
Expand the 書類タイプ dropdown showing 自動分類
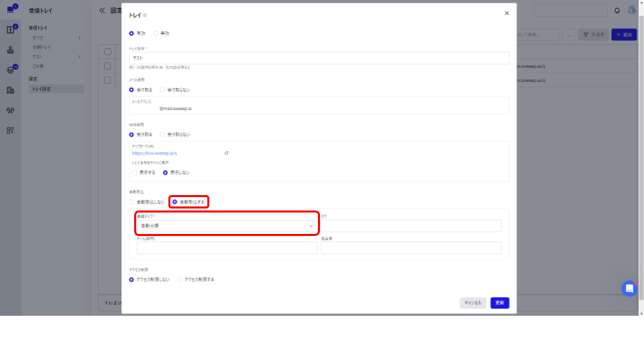[x=227, y=226]
